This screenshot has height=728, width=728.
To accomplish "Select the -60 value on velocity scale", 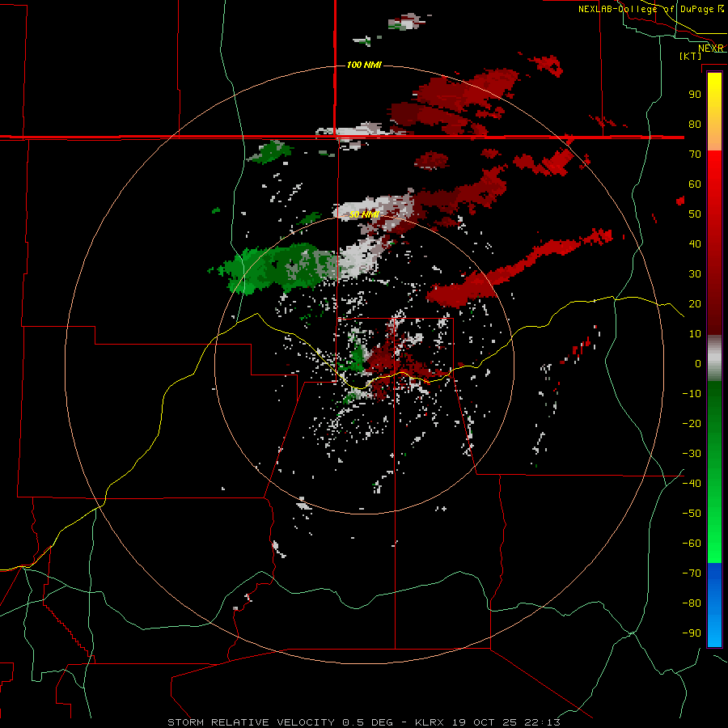I will pyautogui.click(x=692, y=544).
